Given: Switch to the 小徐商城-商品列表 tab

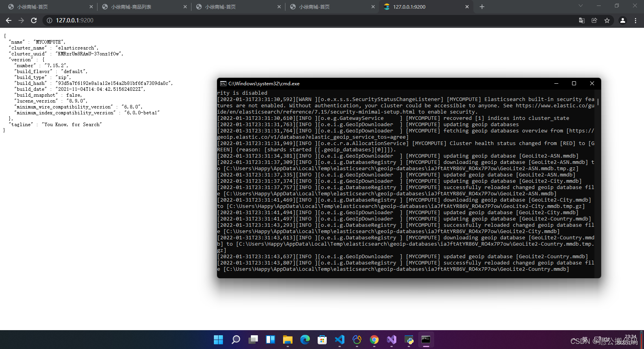Looking at the screenshot, I should click(144, 7).
